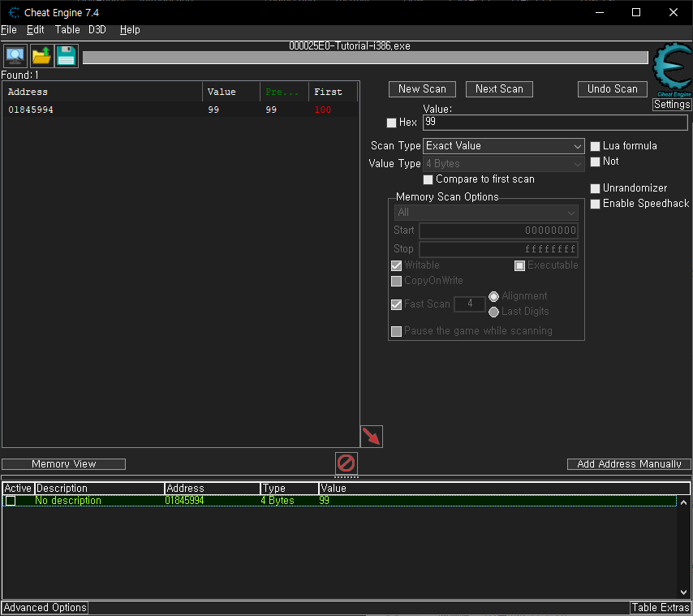The width and height of the screenshot is (693, 616).
Task: Select the Alignment radio button
Action: point(493,296)
